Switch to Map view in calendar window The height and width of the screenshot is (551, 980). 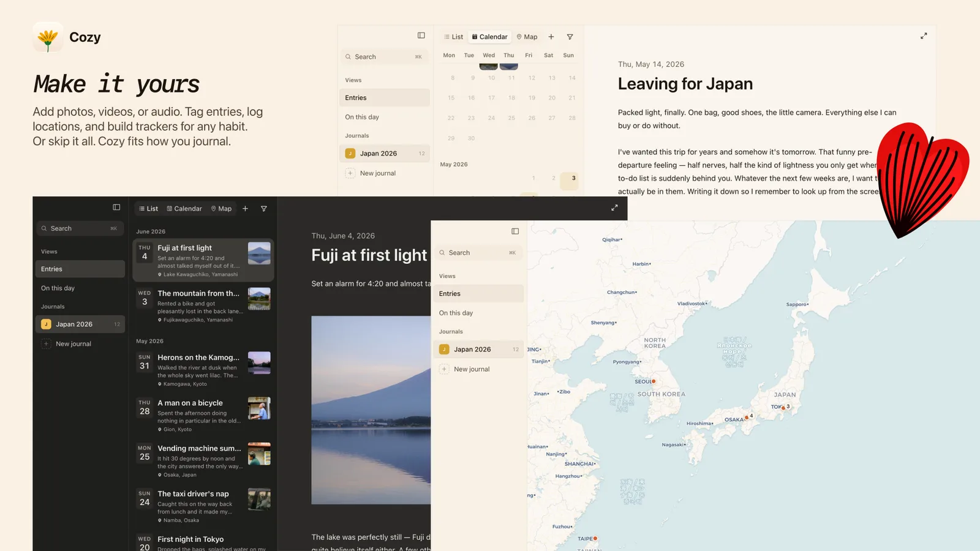(527, 37)
